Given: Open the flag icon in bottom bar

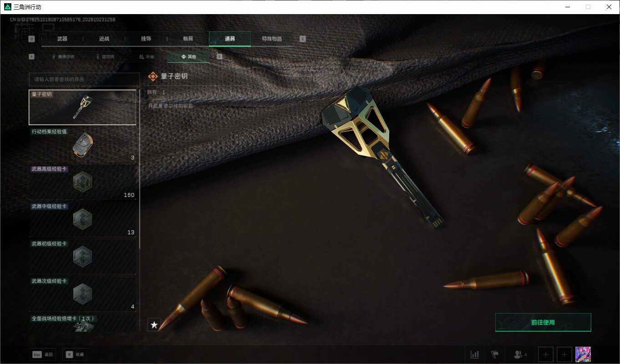Looking at the screenshot, I should 495,354.
